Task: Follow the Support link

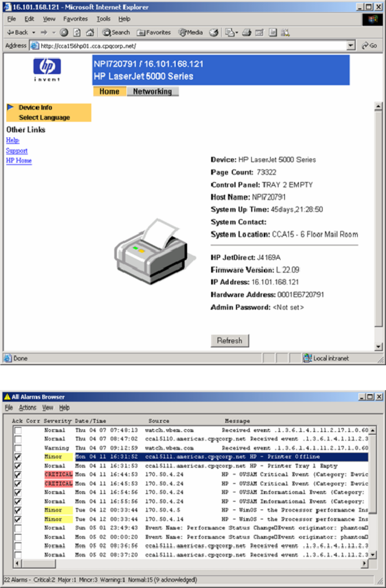Action: click(17, 150)
